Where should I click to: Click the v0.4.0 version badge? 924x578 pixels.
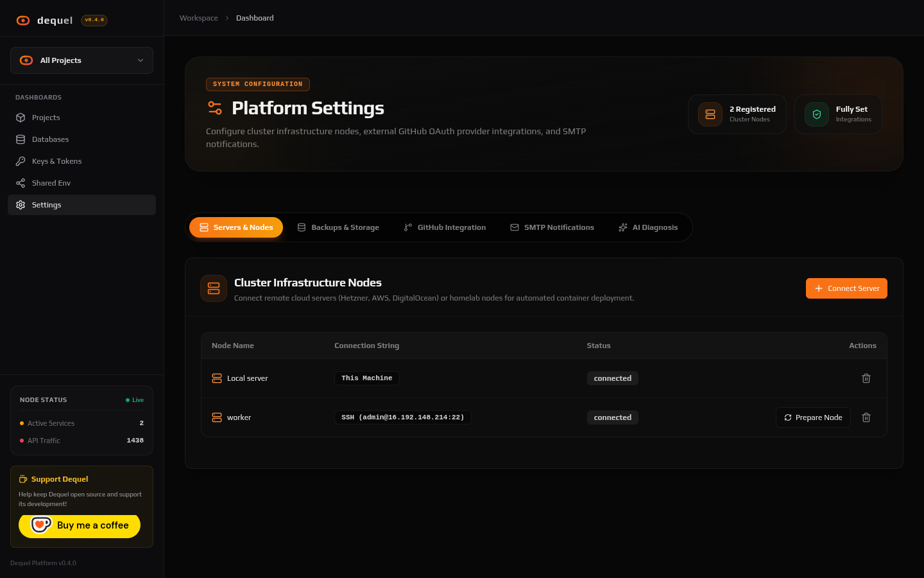pyautogui.click(x=94, y=20)
